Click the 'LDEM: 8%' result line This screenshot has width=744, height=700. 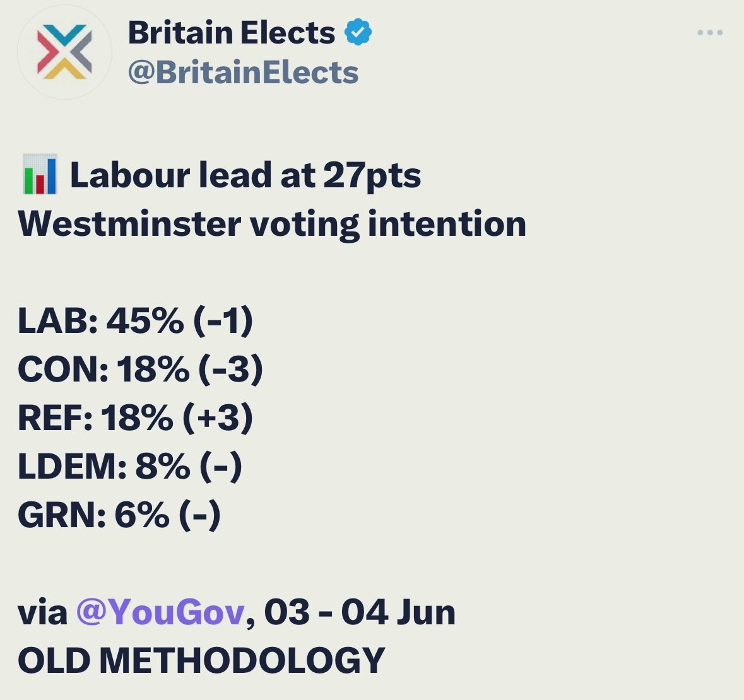pyautogui.click(x=130, y=466)
